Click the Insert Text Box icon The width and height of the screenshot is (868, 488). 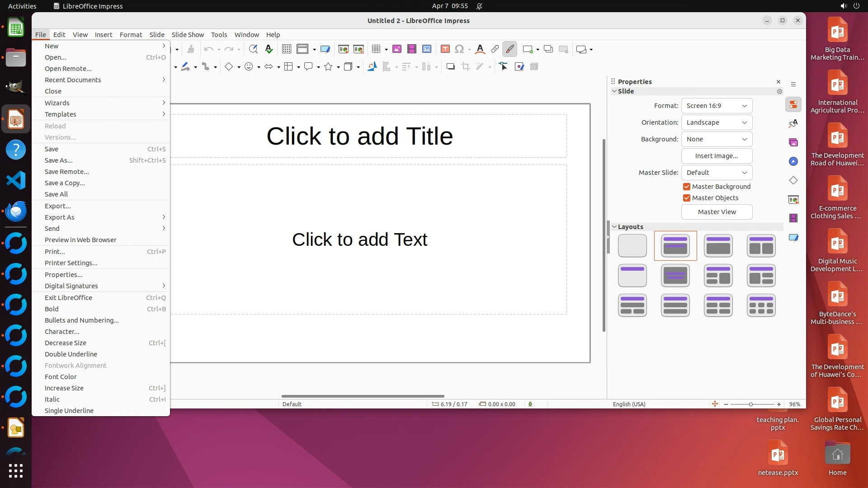point(445,49)
